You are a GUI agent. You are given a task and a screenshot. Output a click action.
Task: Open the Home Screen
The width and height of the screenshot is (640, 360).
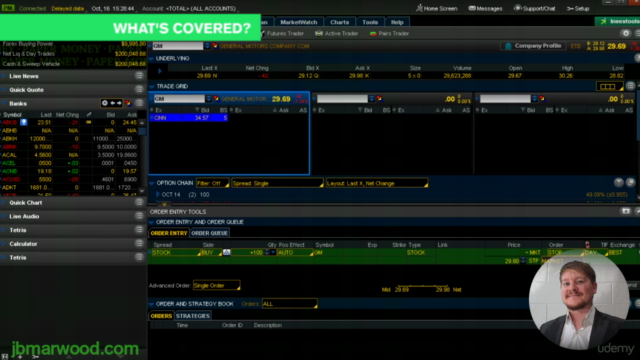click(x=436, y=8)
